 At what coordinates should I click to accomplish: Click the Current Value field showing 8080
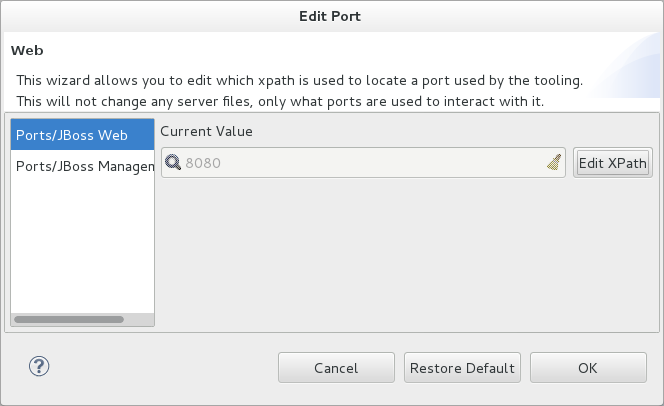pos(360,163)
